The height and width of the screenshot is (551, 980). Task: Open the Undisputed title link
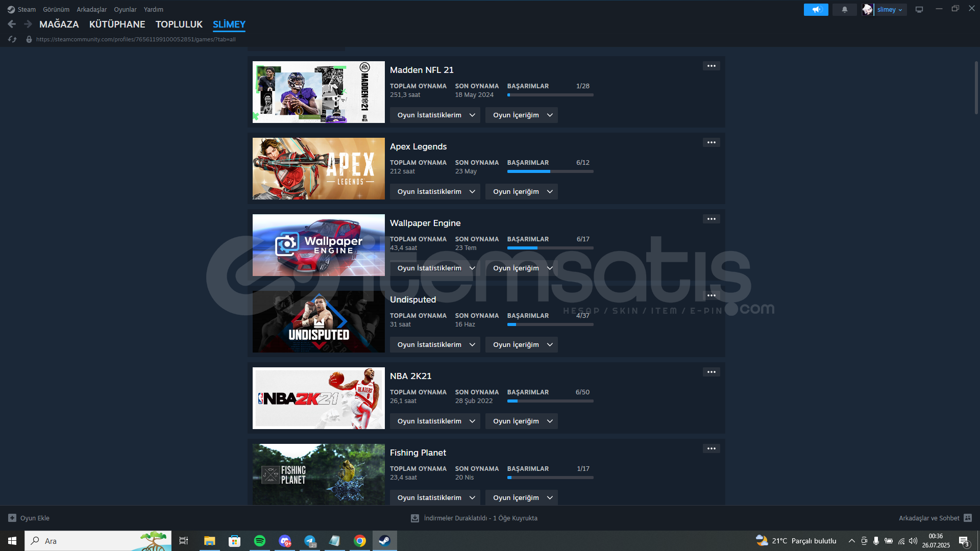(x=413, y=299)
